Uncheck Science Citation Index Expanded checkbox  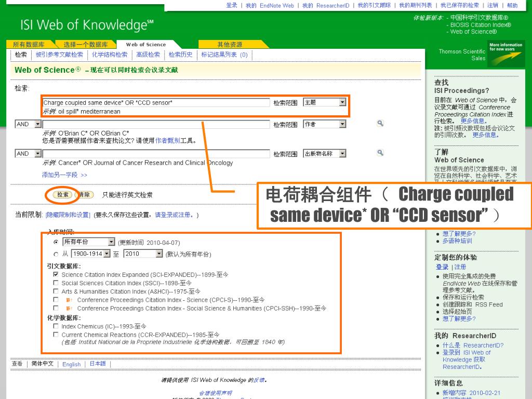(x=56, y=274)
